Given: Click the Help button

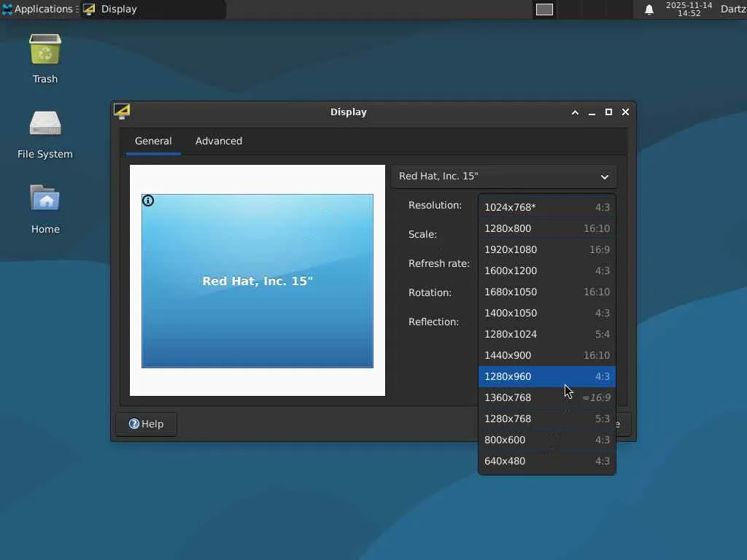Looking at the screenshot, I should pos(146,424).
